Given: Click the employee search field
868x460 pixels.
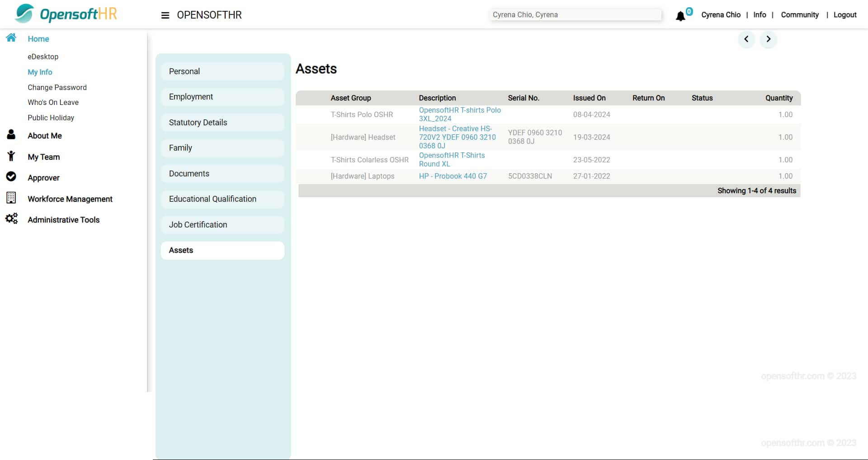Looking at the screenshot, I should point(575,14).
